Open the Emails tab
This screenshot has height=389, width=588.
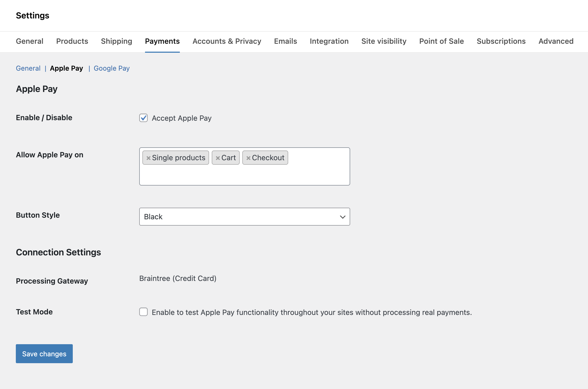click(285, 41)
